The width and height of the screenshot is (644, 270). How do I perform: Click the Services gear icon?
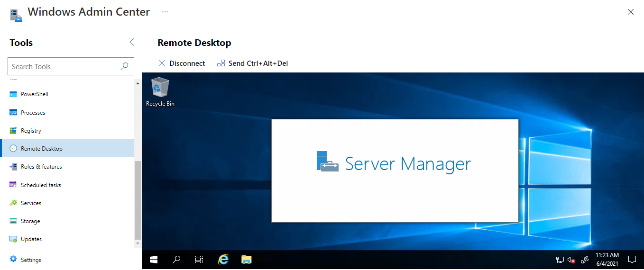[13, 203]
